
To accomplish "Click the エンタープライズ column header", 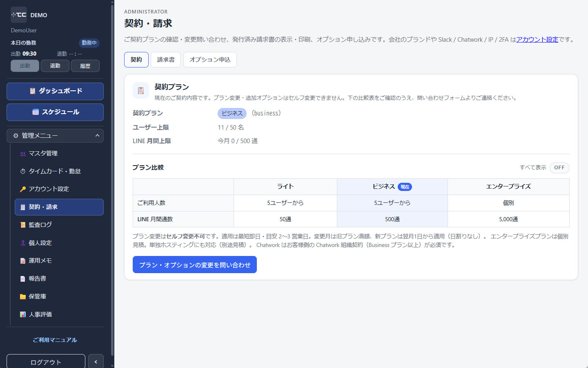I will (508, 186).
